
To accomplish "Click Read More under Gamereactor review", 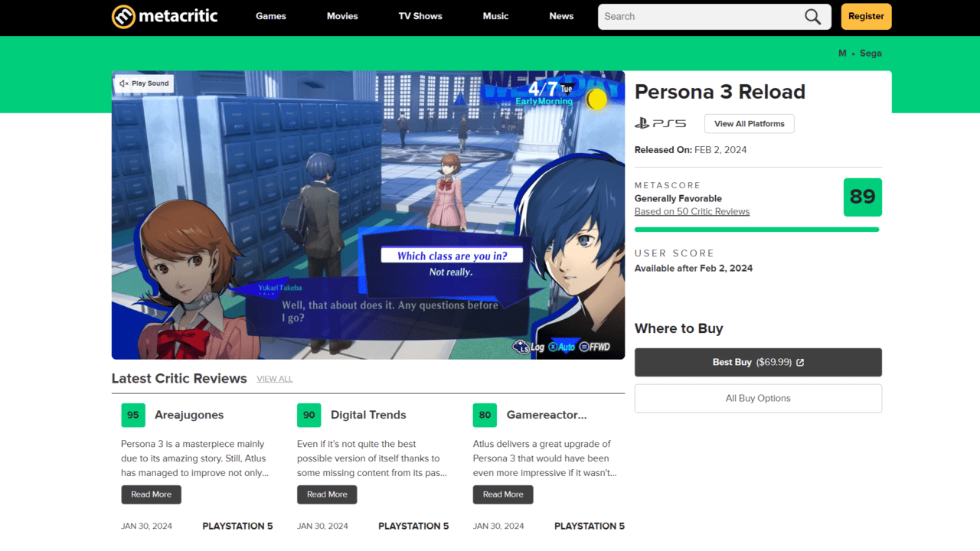I will (x=503, y=494).
